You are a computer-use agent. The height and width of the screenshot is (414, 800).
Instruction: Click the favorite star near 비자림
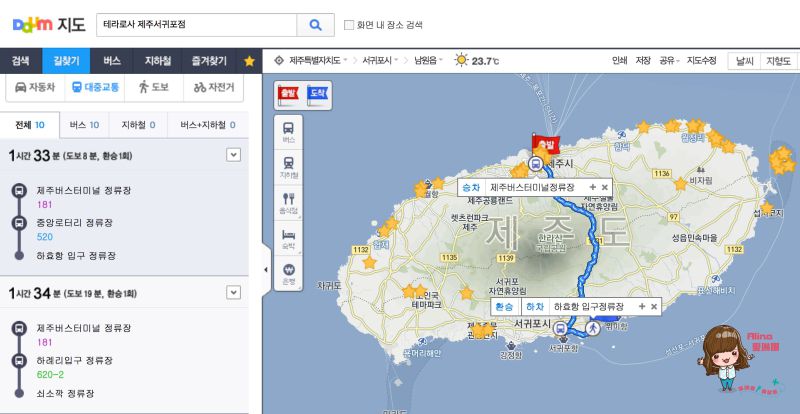tap(680, 184)
